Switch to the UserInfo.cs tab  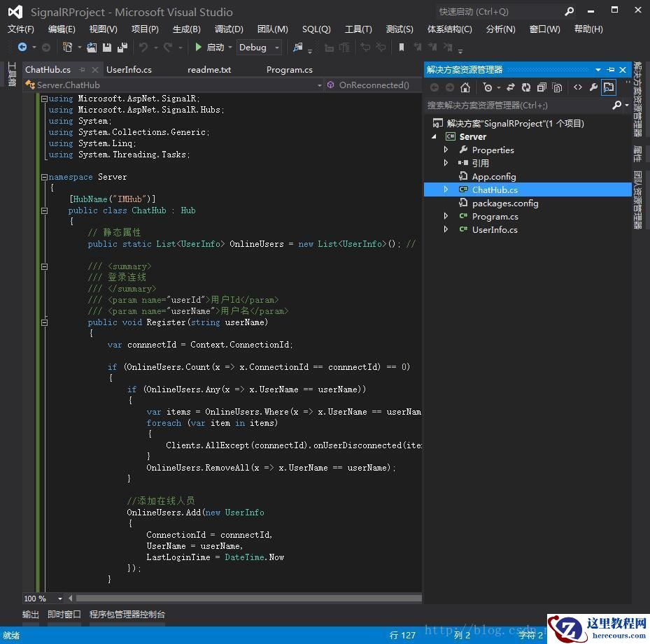[129, 70]
